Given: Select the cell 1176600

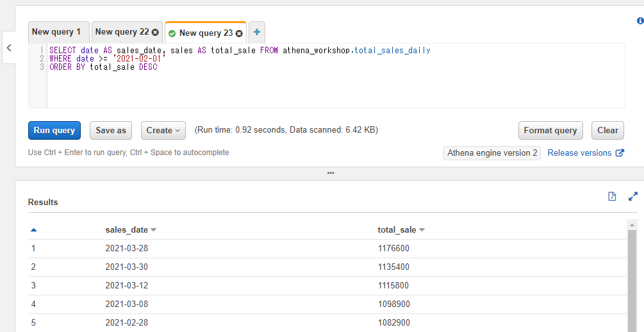Looking at the screenshot, I should (393, 249).
